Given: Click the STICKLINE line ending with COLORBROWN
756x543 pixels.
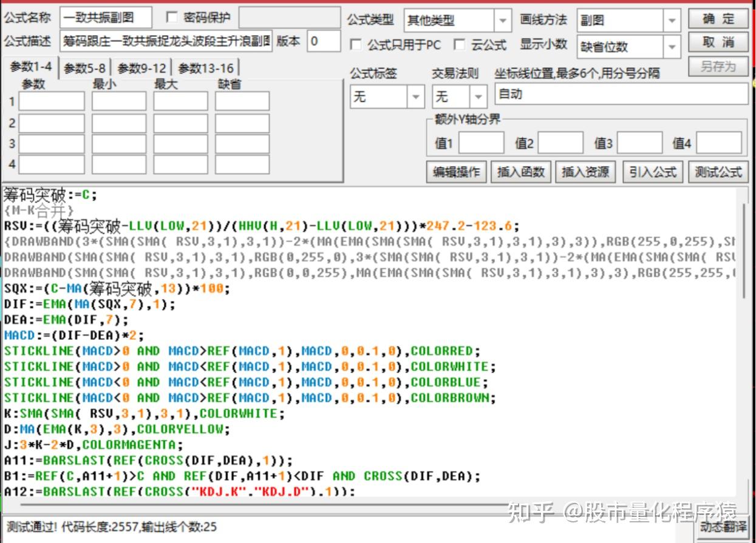Looking at the screenshot, I should (250, 397).
